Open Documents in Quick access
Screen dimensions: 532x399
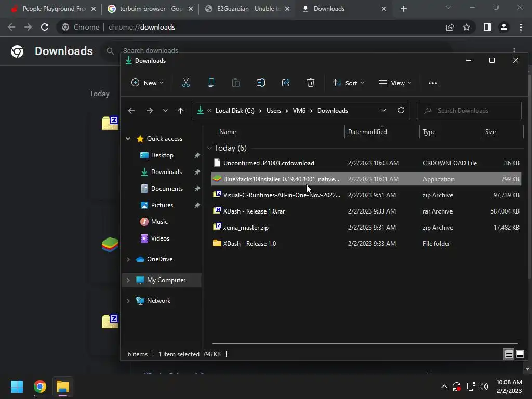167,188
